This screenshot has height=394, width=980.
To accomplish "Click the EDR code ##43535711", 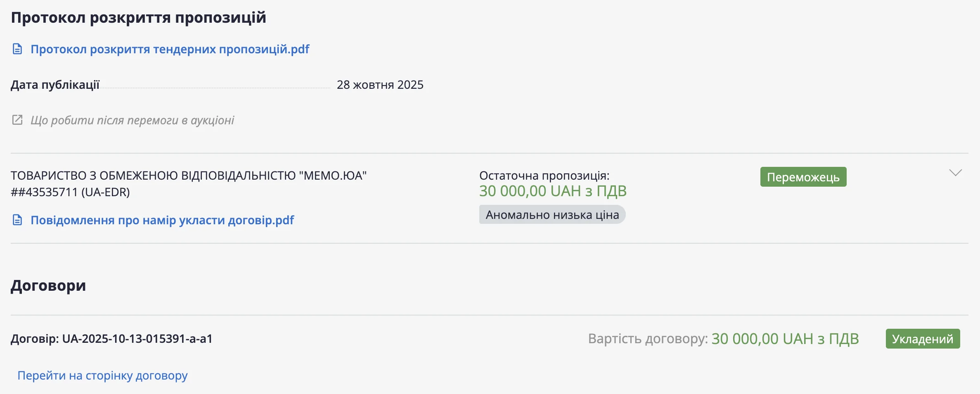I will pyautogui.click(x=70, y=192).
